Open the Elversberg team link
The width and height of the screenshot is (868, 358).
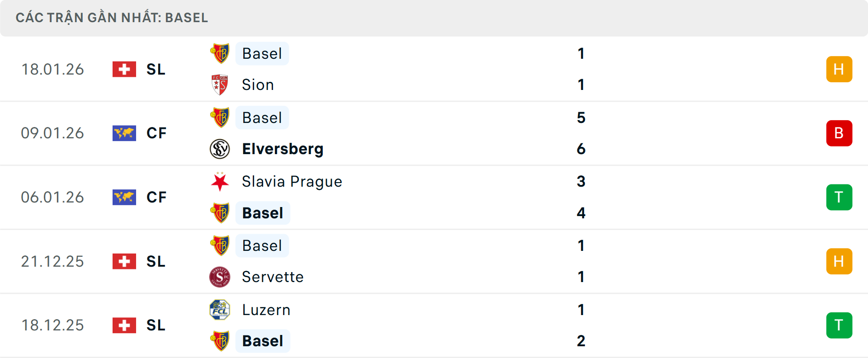(x=283, y=149)
